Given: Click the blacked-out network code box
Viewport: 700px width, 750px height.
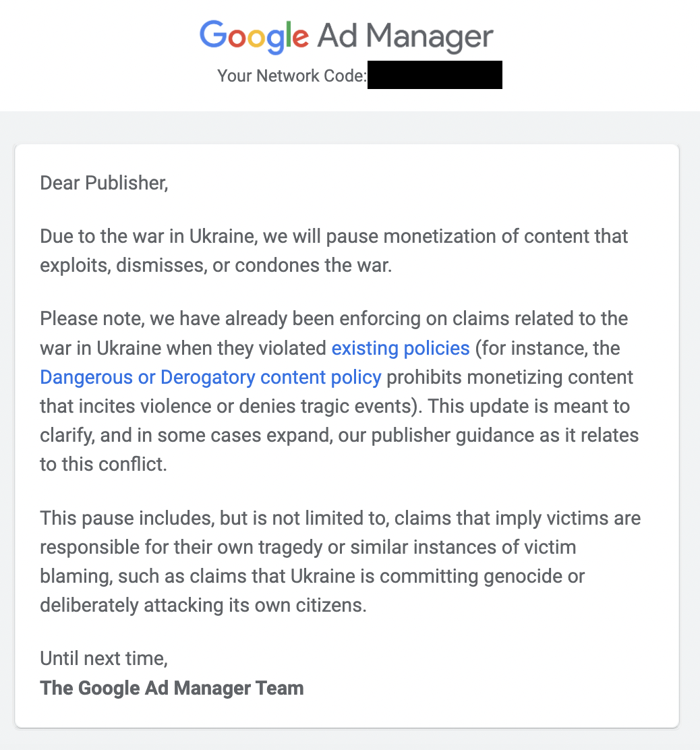Looking at the screenshot, I should [x=434, y=75].
